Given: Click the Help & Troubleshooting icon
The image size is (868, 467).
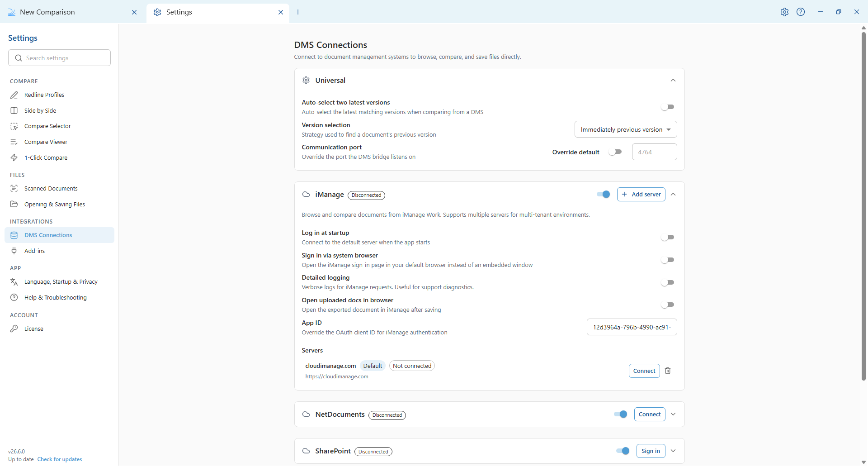Looking at the screenshot, I should point(14,298).
